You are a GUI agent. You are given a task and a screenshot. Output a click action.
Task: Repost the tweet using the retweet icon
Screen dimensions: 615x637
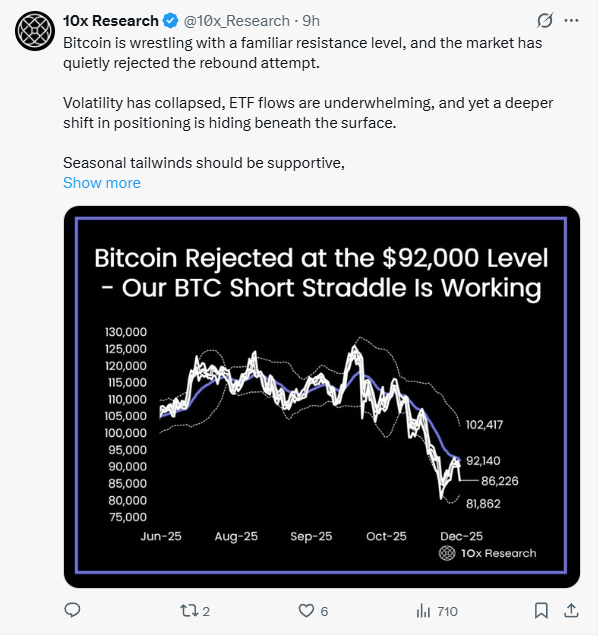(185, 610)
